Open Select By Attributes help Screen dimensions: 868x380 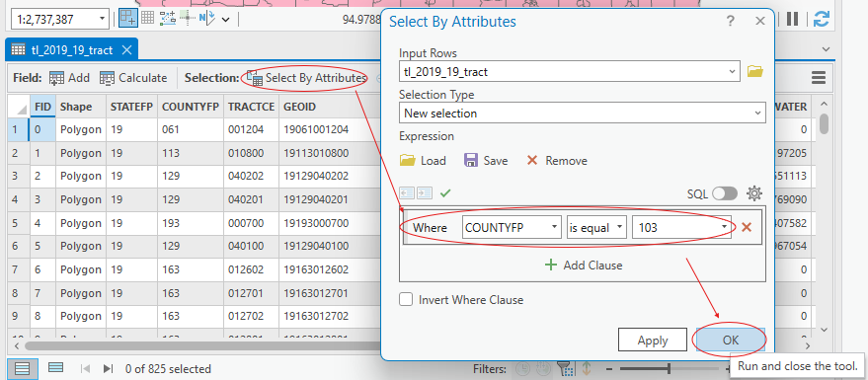click(731, 22)
